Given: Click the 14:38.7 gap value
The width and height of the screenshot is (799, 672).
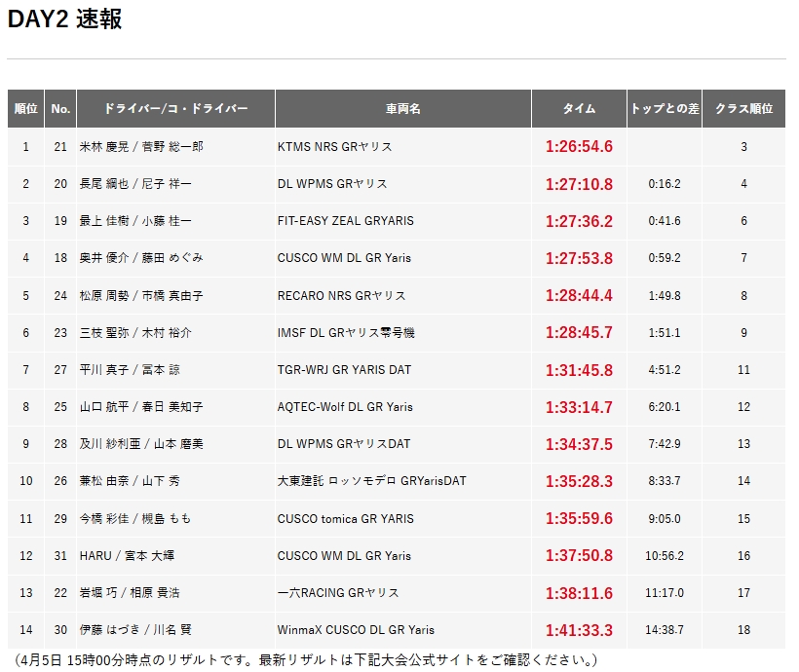Looking at the screenshot, I should pos(665,630).
